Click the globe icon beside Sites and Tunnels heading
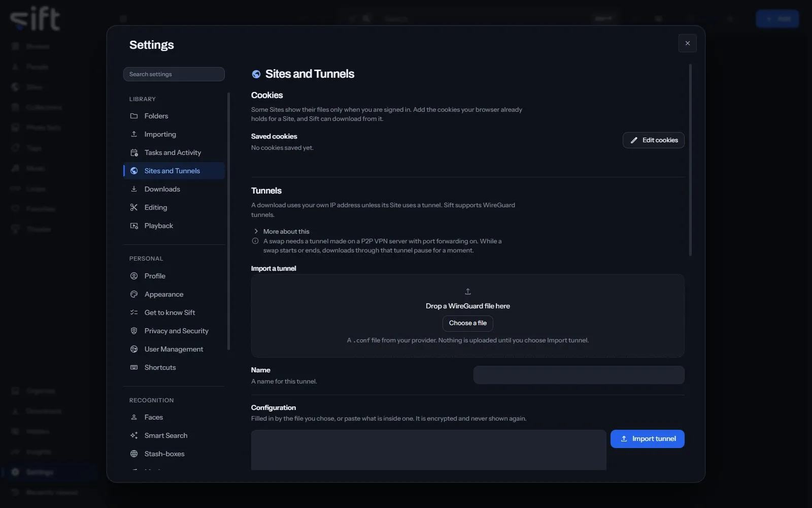Screen dimensions: 812x508 [x=256, y=74]
